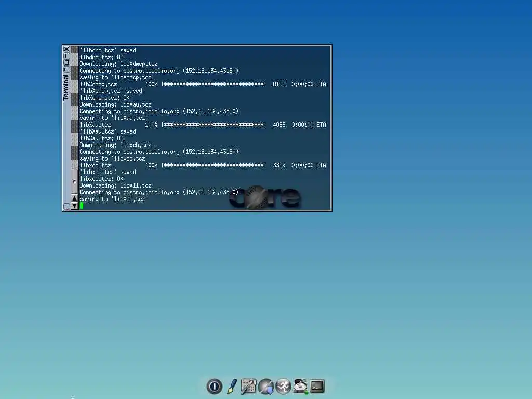Click the line "saving to 'libXau.tcz'"
Viewport: 532px width, 399px height.
(114, 118)
